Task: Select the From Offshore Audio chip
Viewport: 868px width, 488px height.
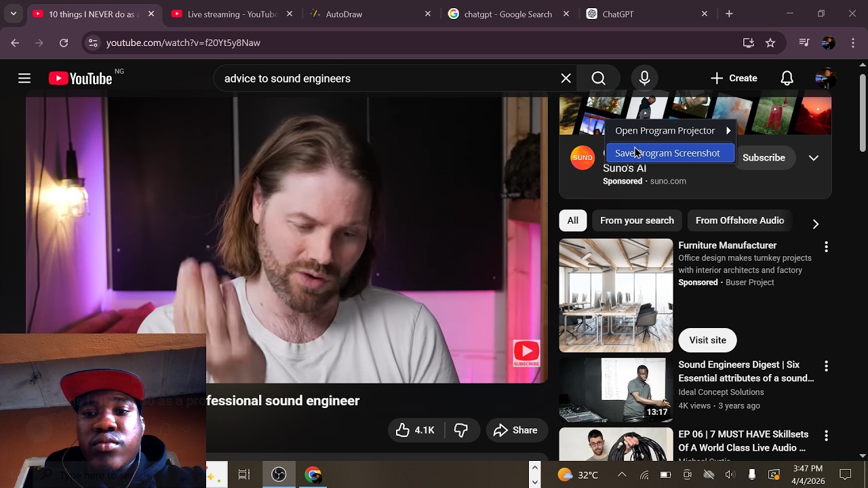Action: click(x=740, y=220)
